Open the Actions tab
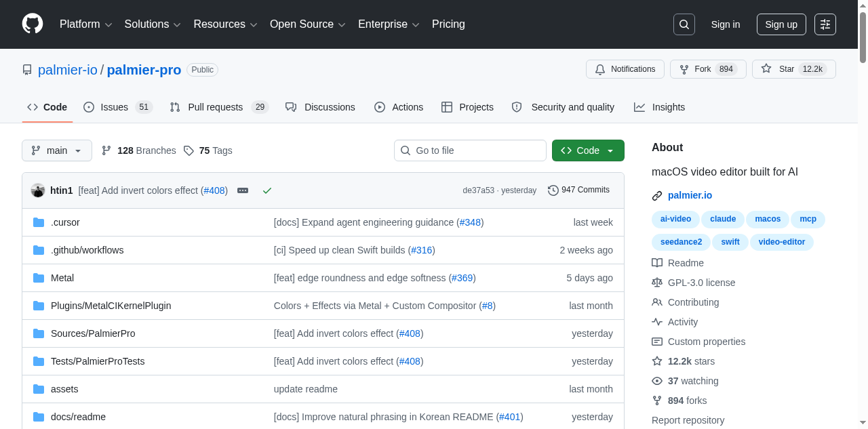Image resolution: width=868 pixels, height=429 pixels. [x=399, y=107]
